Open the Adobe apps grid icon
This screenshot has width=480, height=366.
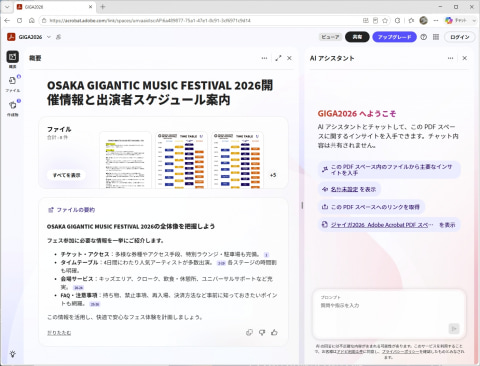click(436, 37)
